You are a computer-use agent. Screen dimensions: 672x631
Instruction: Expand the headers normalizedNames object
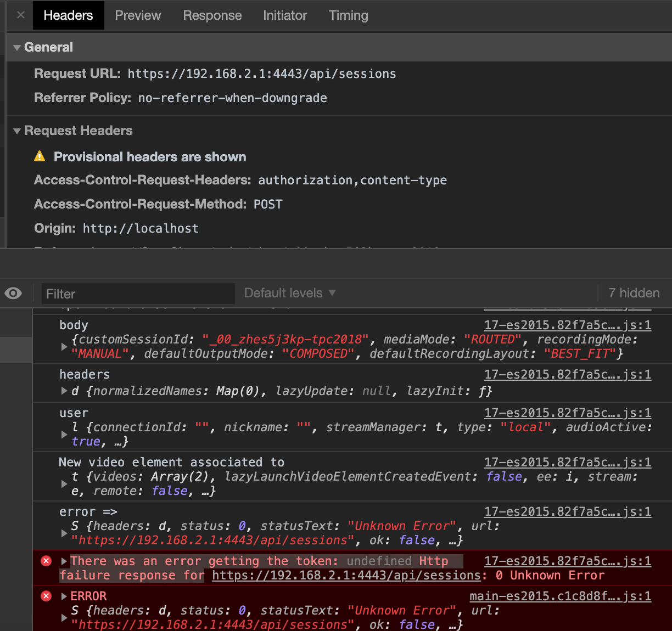point(64,391)
